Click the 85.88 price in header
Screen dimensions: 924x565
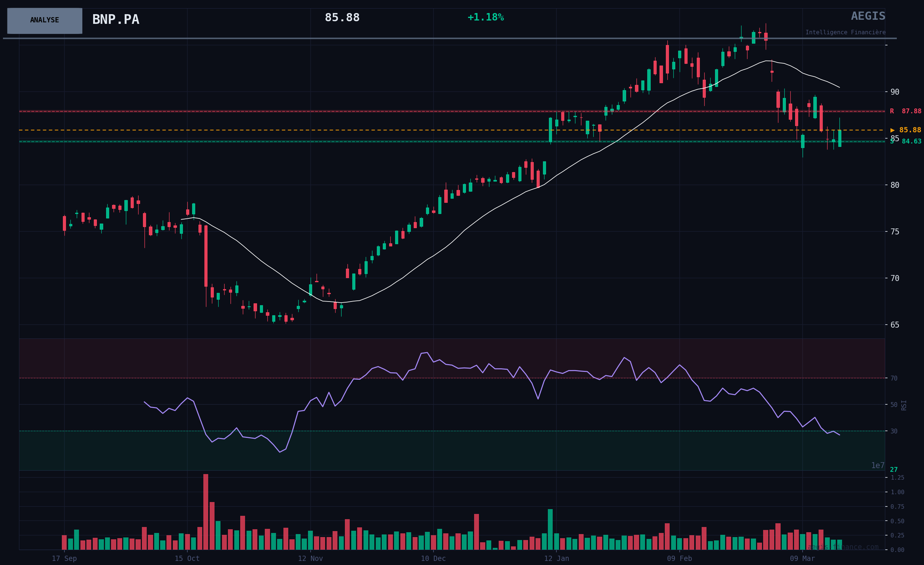tap(342, 18)
